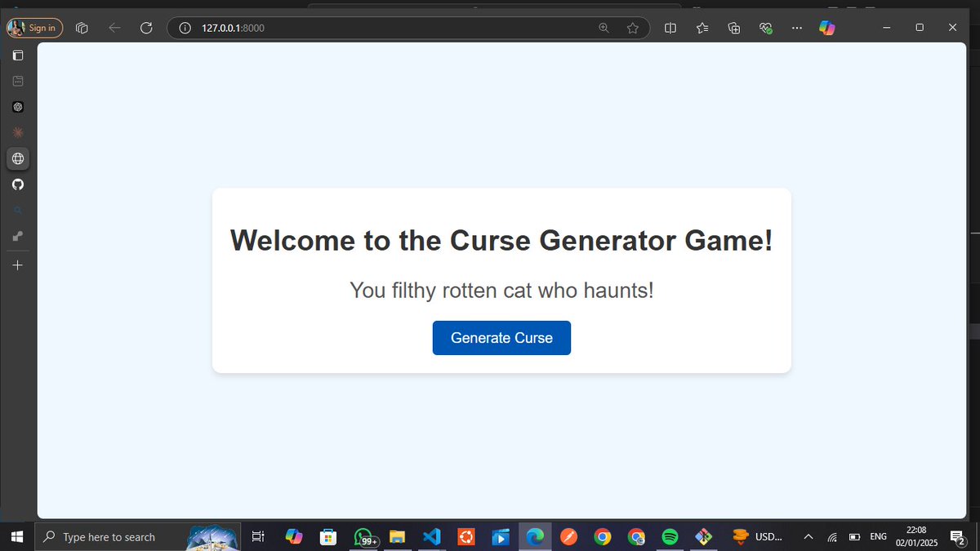The height and width of the screenshot is (551, 980).
Task: Open the Windows Start menu
Action: pyautogui.click(x=17, y=537)
